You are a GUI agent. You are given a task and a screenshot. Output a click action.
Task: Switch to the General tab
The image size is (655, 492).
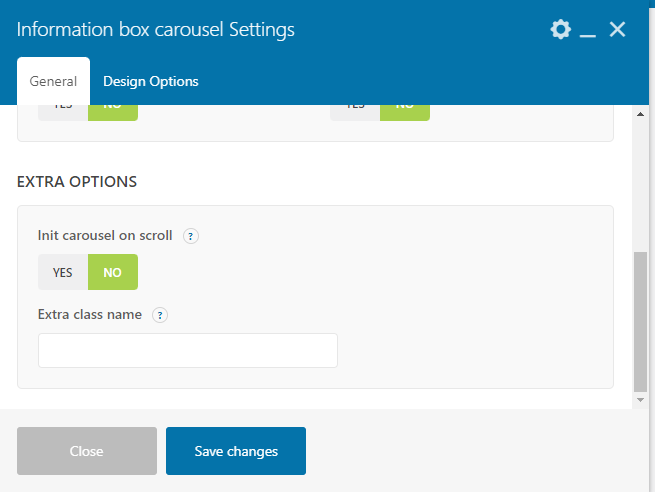(x=53, y=82)
